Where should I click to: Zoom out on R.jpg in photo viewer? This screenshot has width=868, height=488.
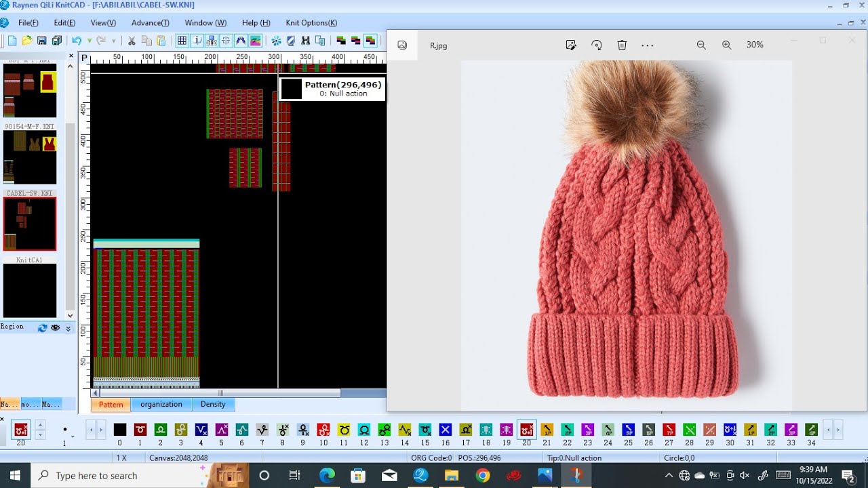pyautogui.click(x=701, y=45)
